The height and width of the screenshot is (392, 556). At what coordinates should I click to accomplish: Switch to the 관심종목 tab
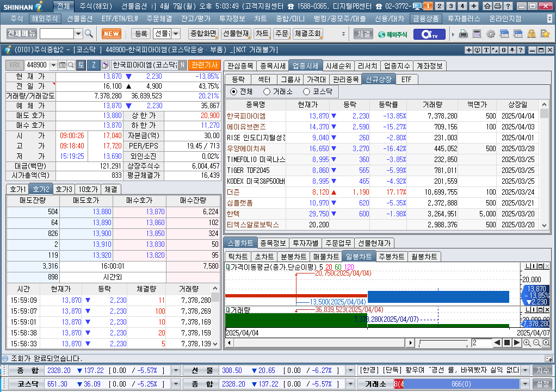[240, 66]
